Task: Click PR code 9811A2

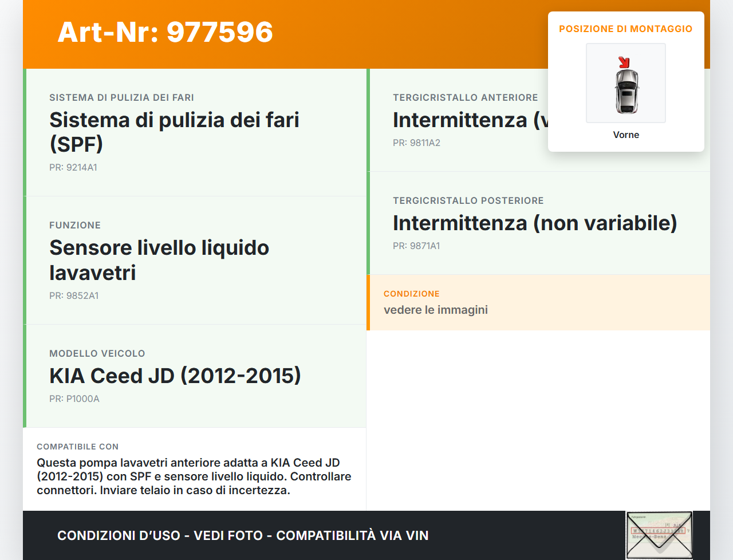Action: pyautogui.click(x=416, y=143)
